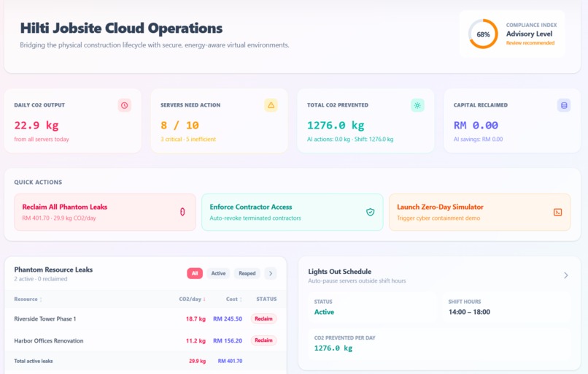Viewport: 588px width, 374px height.
Task: Click the 22.9 kg daily CO2 value
Action: tap(36, 126)
